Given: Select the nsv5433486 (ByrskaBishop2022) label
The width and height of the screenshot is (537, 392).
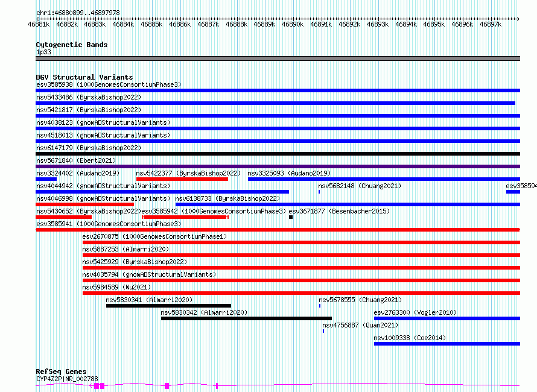Looking at the screenshot, I should (89, 97).
